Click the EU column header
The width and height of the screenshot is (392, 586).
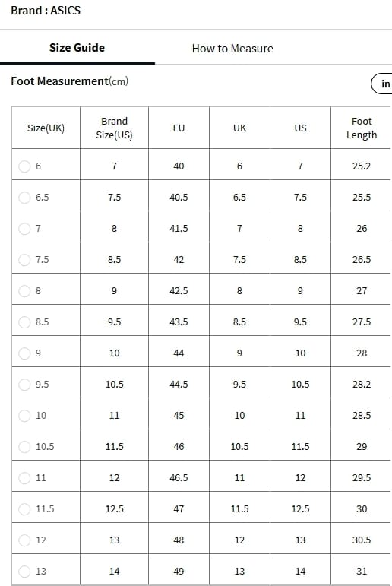point(179,128)
